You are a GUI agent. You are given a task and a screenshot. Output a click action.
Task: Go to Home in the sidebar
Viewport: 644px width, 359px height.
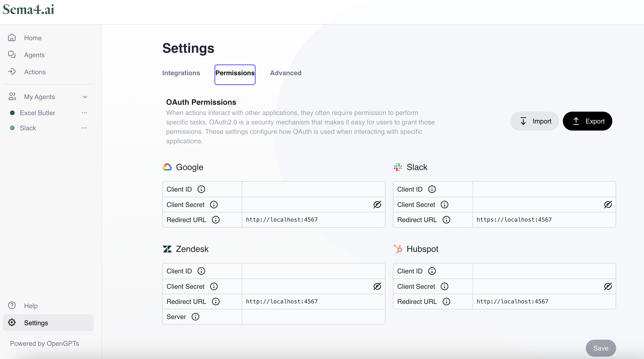(48, 38)
